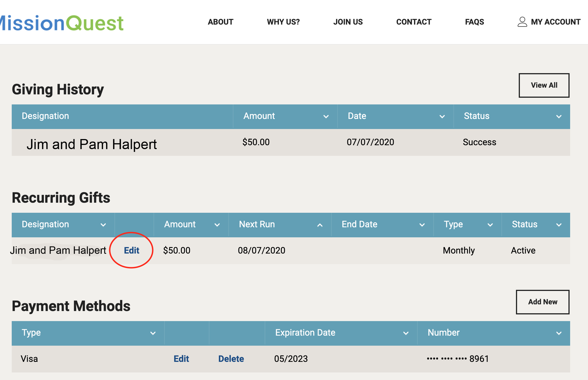Screen dimensions: 588x380
Task: Click Add New payment method button
Action: (542, 302)
